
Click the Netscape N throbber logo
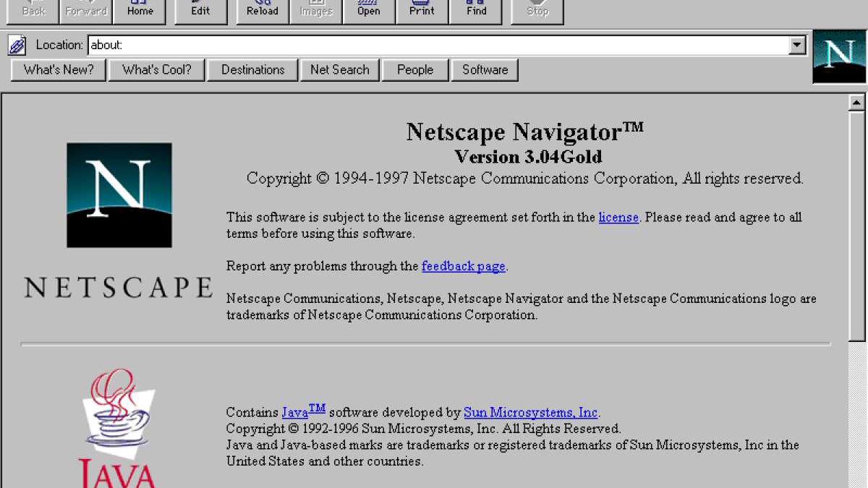click(839, 56)
